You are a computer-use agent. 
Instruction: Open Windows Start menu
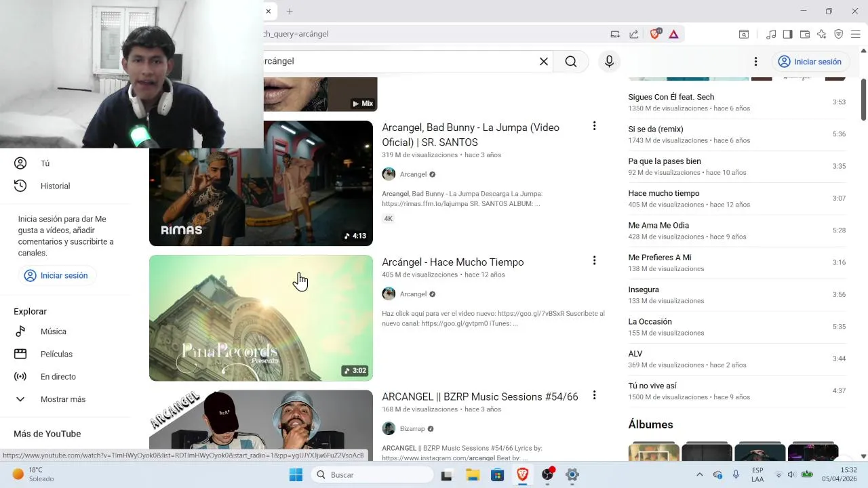tap(296, 475)
